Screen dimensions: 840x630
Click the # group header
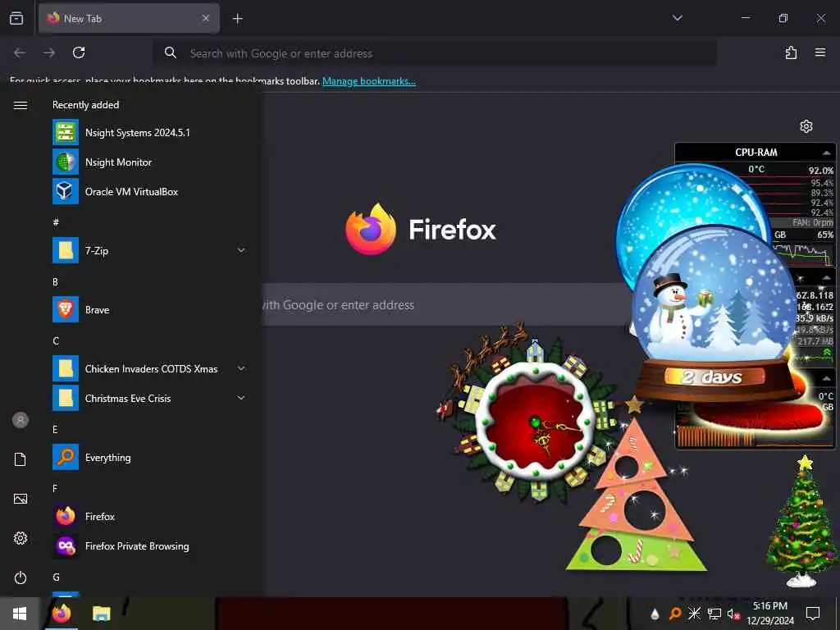click(x=56, y=222)
